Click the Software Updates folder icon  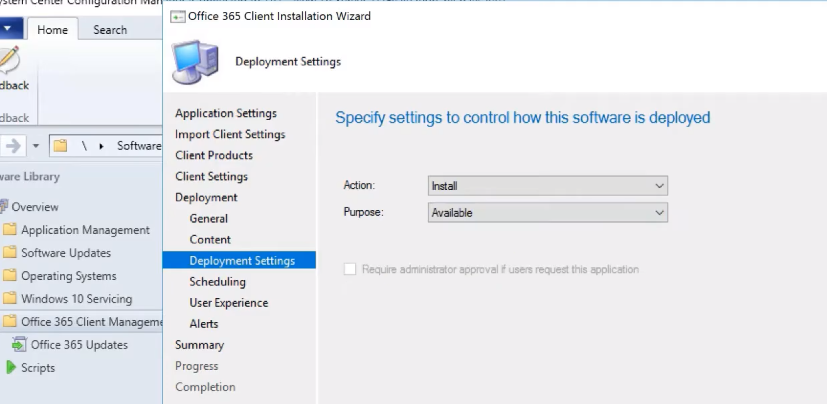click(x=9, y=253)
